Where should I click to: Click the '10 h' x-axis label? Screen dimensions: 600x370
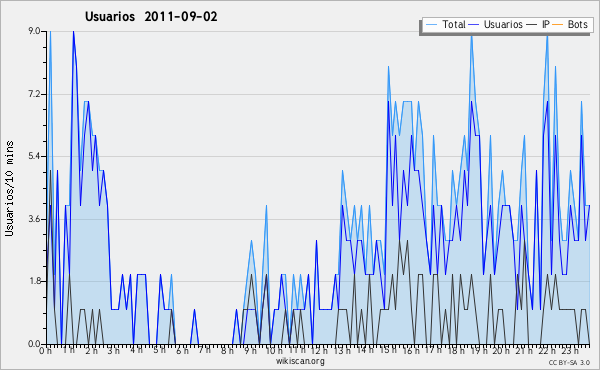274,350
